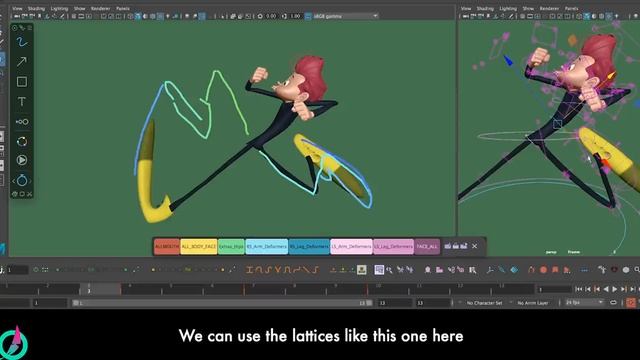The image size is (640, 360).
Task: Click the first orange tangent curve shelf icon
Action: 250,270
